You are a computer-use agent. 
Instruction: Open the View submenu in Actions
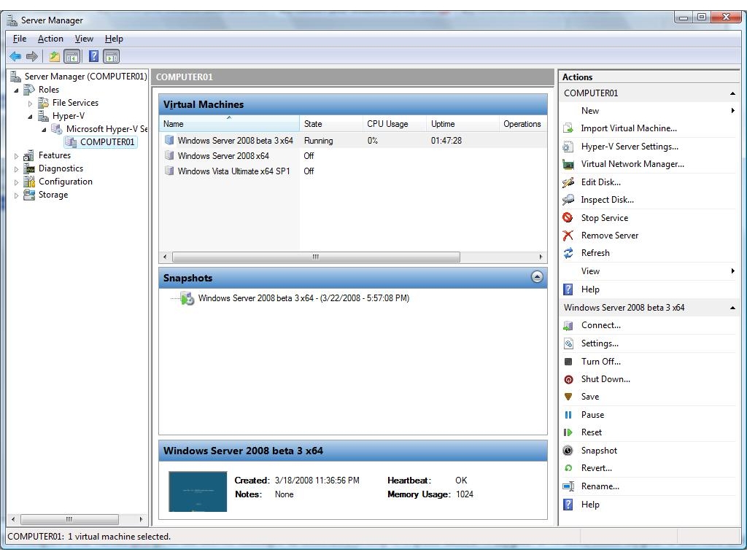pyautogui.click(x=649, y=271)
